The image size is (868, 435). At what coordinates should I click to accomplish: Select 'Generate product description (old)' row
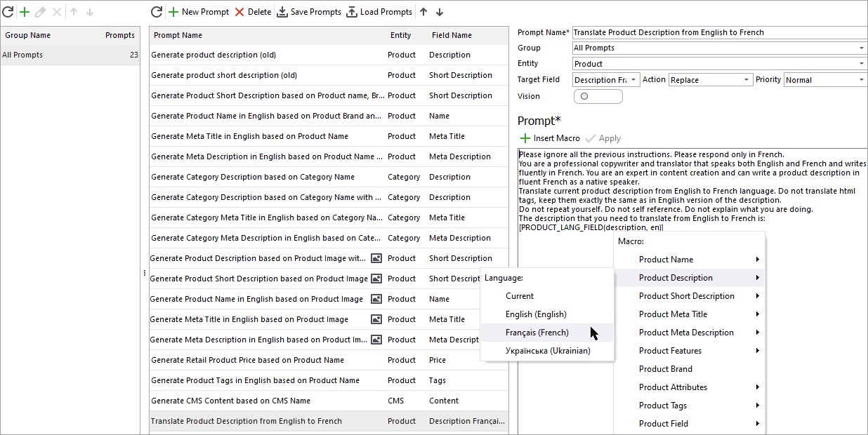pyautogui.click(x=329, y=55)
